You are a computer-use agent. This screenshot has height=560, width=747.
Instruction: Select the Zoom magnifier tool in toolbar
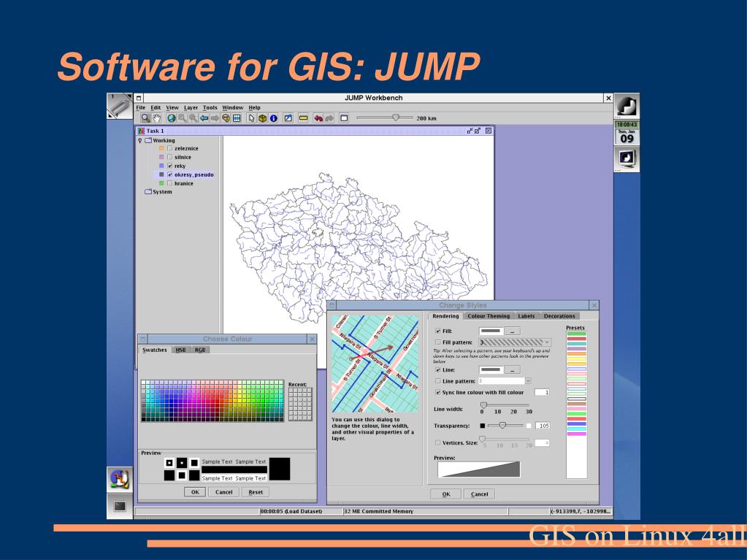pyautogui.click(x=145, y=118)
